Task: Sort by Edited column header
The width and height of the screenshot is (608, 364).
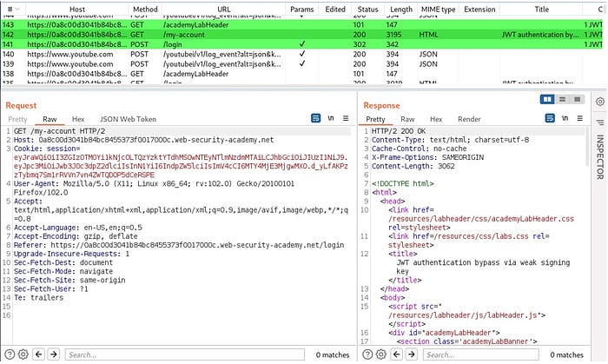Action: pos(335,10)
